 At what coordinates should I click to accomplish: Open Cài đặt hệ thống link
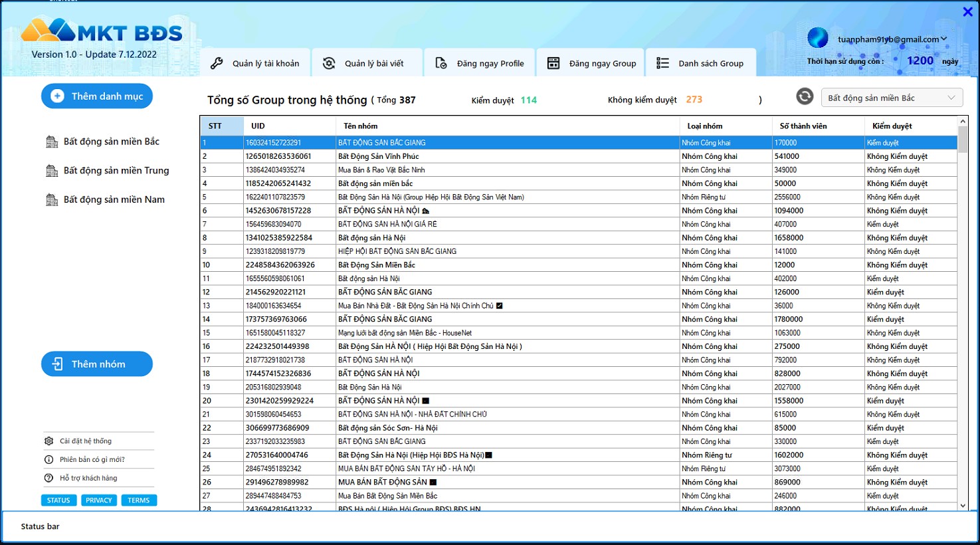[x=86, y=441]
